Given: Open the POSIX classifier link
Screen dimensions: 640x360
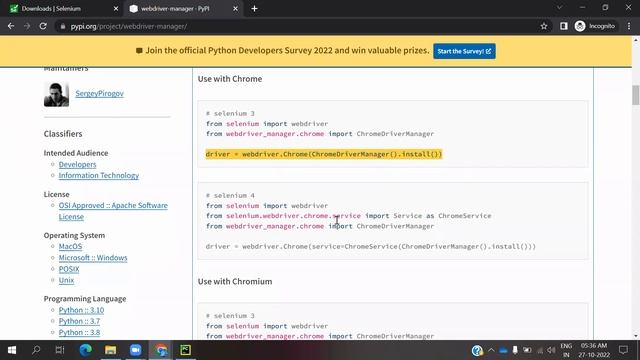Looking at the screenshot, I should 69,269.
